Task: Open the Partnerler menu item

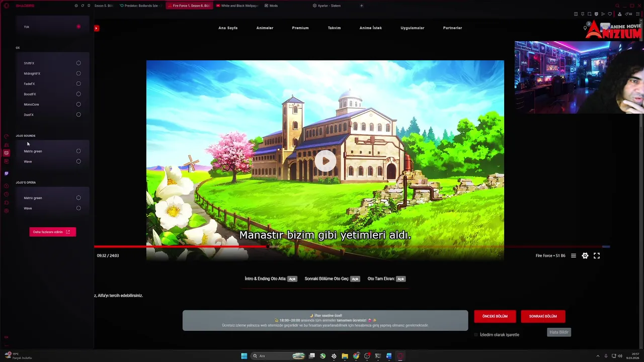Action: coord(452,28)
